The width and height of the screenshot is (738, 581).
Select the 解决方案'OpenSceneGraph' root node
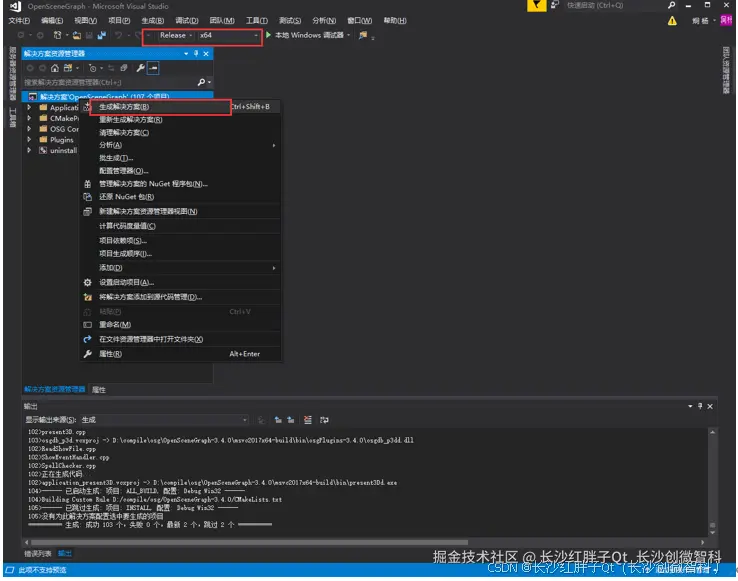point(118,97)
